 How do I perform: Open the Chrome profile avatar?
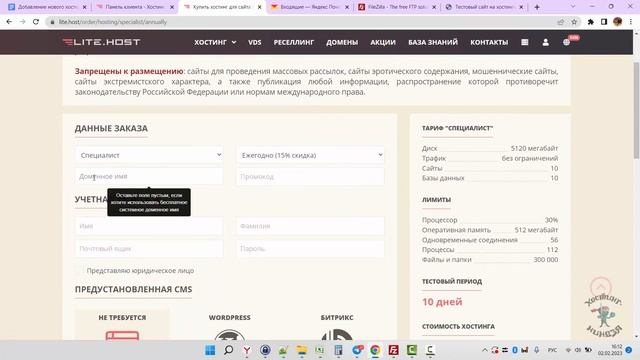point(618,22)
